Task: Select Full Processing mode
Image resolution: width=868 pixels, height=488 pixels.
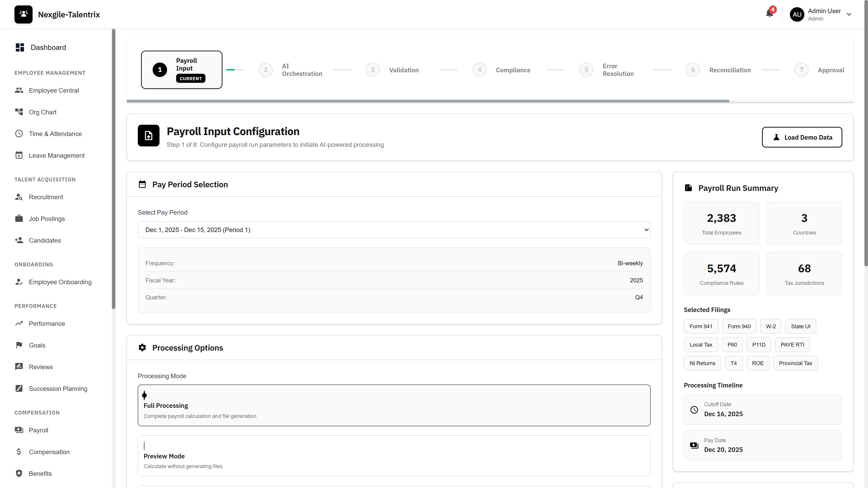Action: (394, 405)
